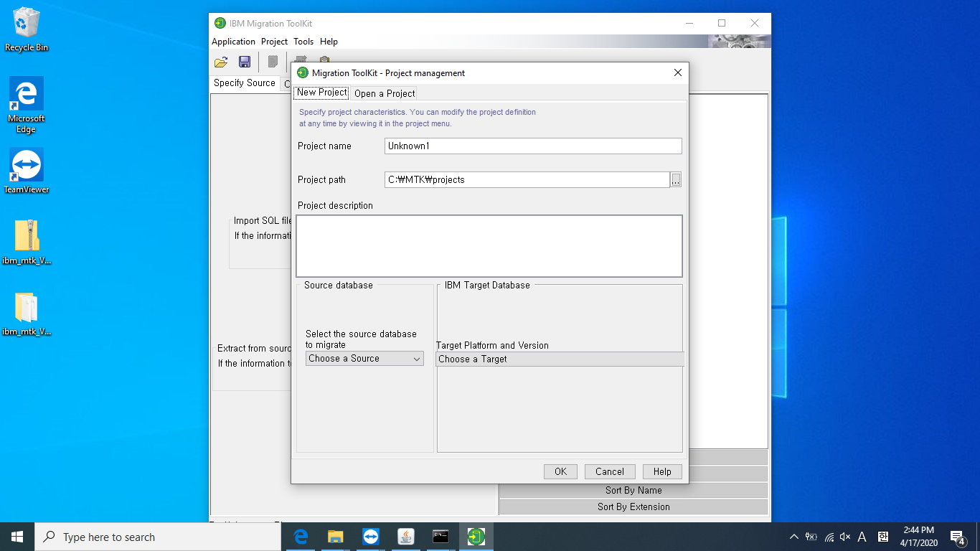This screenshot has height=551, width=980.
Task: Click the Korean IME language indicator
Action: (x=883, y=537)
